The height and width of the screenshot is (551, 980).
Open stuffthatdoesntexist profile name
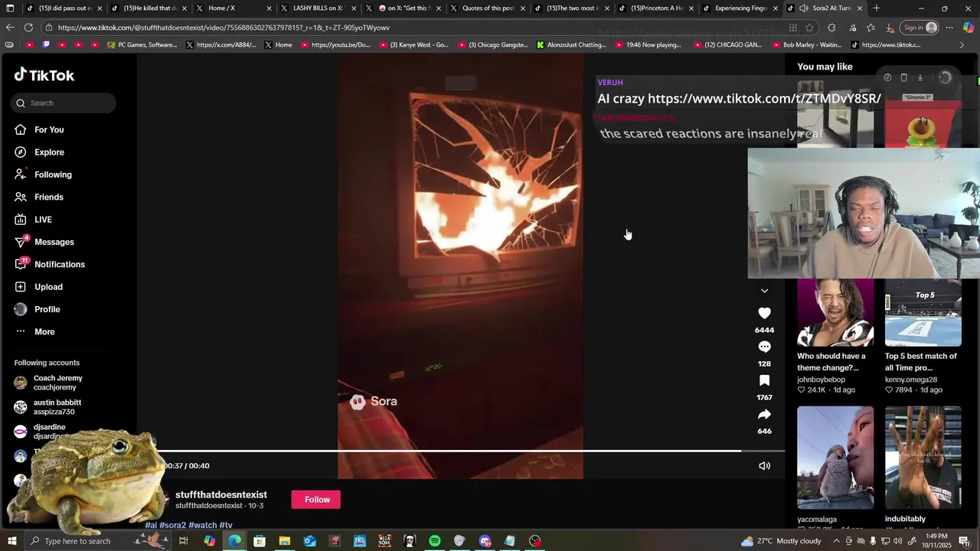[221, 495]
